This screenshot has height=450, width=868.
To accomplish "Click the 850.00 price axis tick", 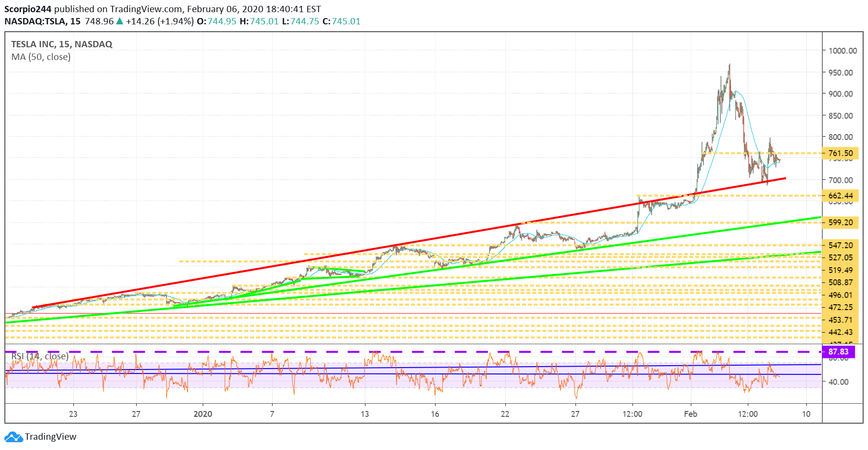I will coord(841,116).
